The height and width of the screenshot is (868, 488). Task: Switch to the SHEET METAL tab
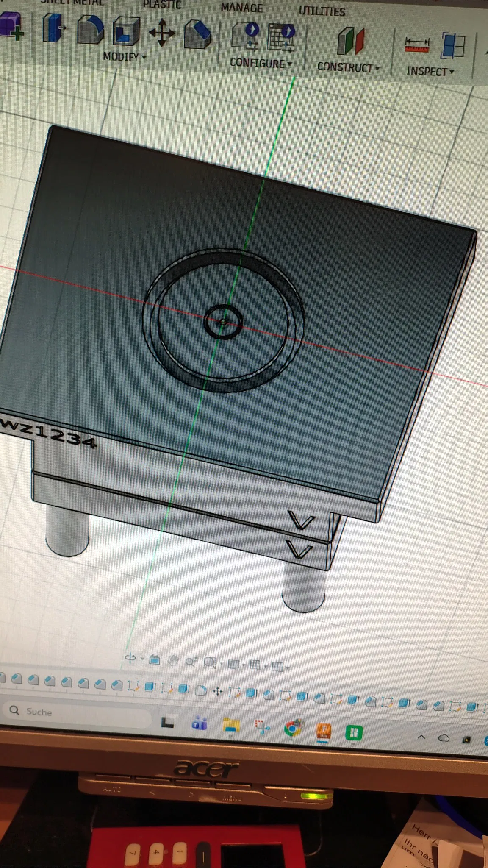72,2
